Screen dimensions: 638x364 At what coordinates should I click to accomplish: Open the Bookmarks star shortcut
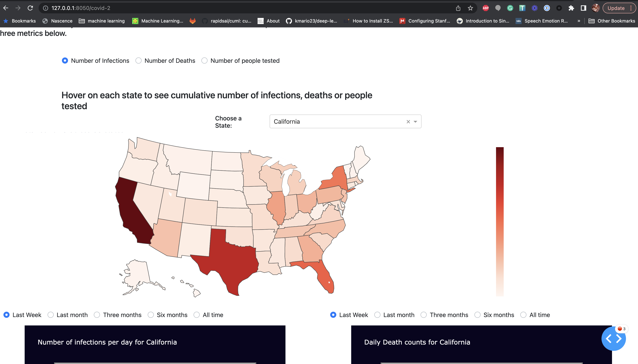point(19,21)
